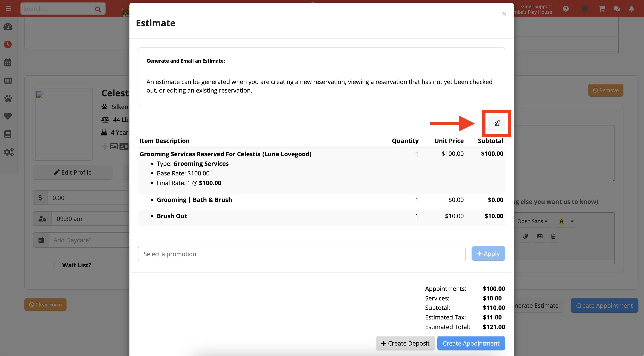Click the Remove button
The width and height of the screenshot is (644, 356).
click(x=605, y=90)
